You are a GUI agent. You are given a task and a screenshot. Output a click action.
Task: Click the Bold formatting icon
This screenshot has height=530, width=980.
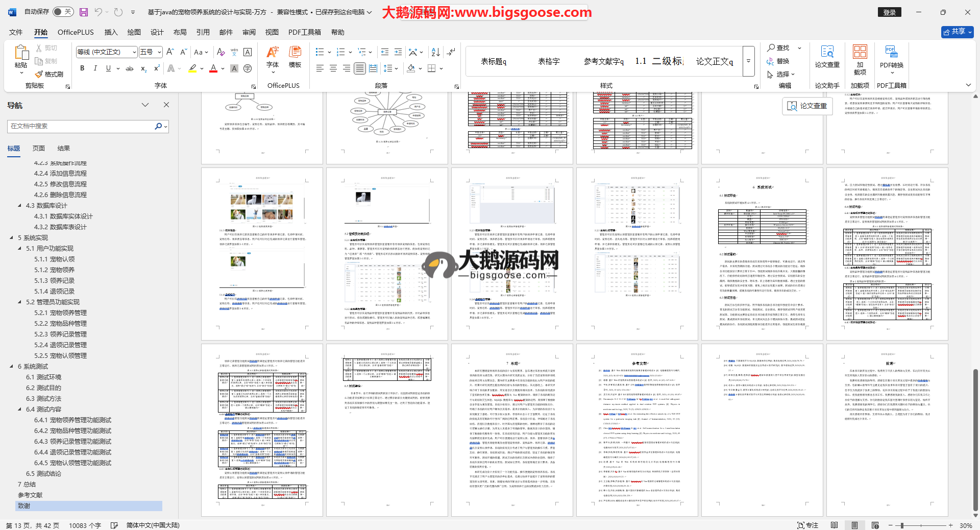82,68
